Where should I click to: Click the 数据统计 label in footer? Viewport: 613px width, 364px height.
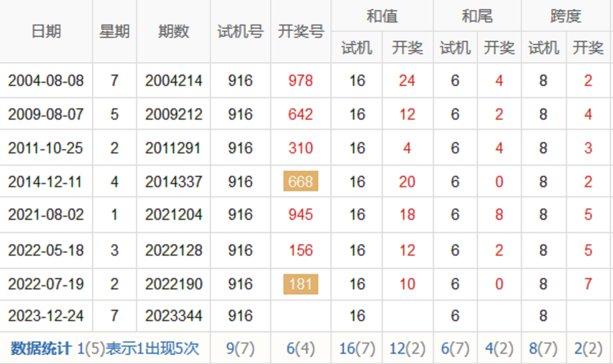pos(41,348)
